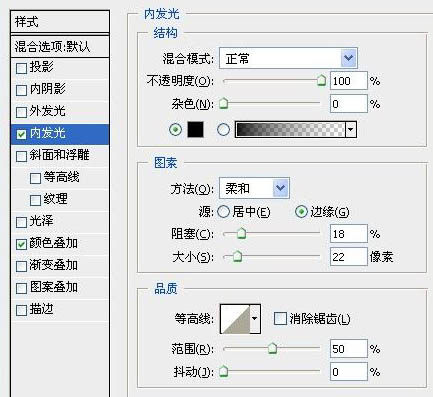Click the 范围 range slider handle

[273, 349]
